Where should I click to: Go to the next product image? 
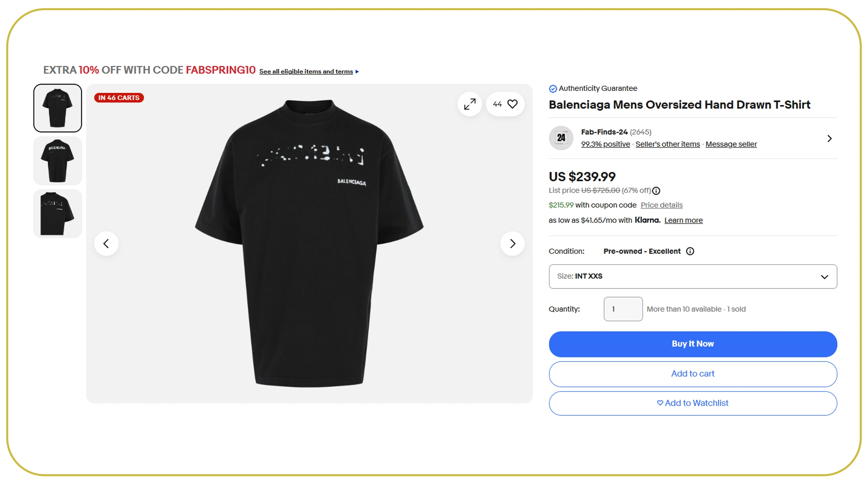pyautogui.click(x=512, y=244)
